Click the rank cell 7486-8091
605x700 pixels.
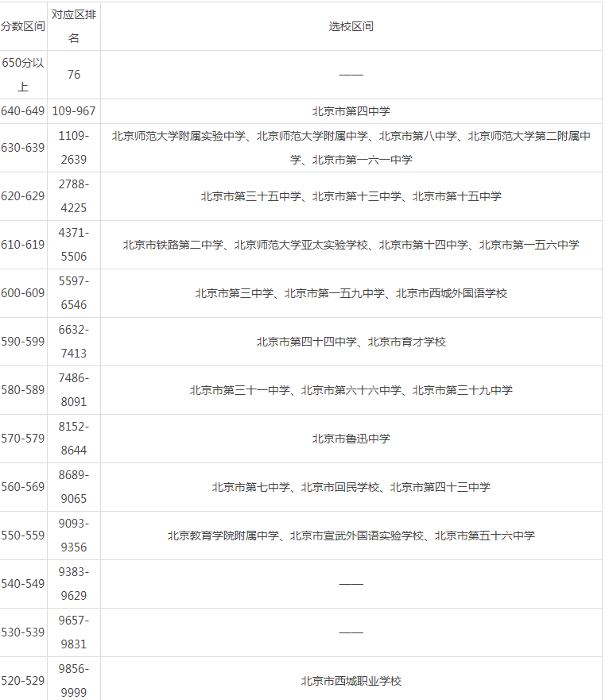[74, 390]
